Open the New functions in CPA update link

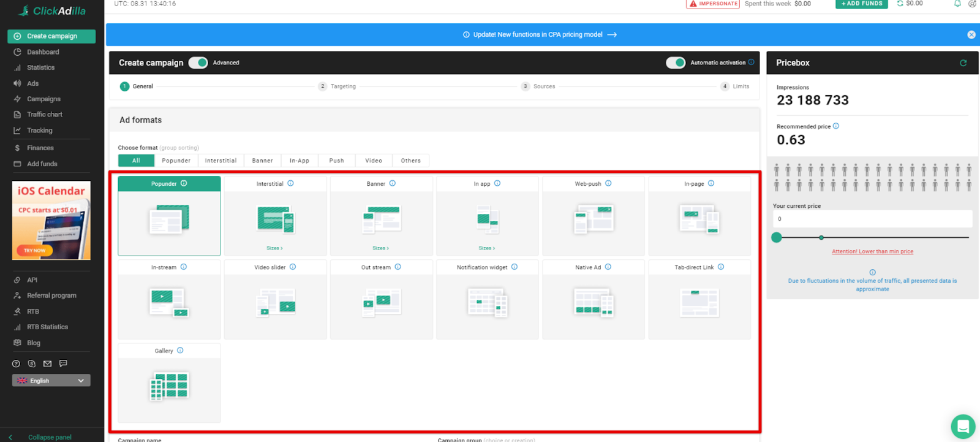(545, 35)
